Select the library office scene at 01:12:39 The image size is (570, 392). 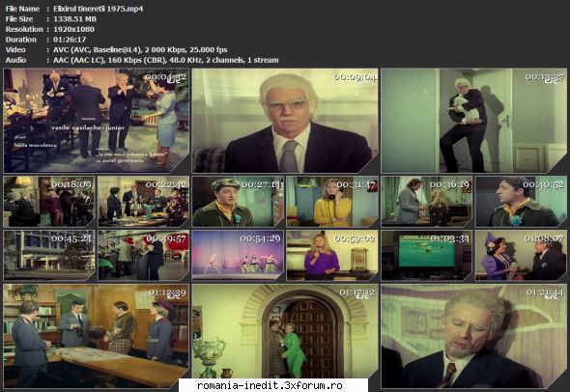97,336
